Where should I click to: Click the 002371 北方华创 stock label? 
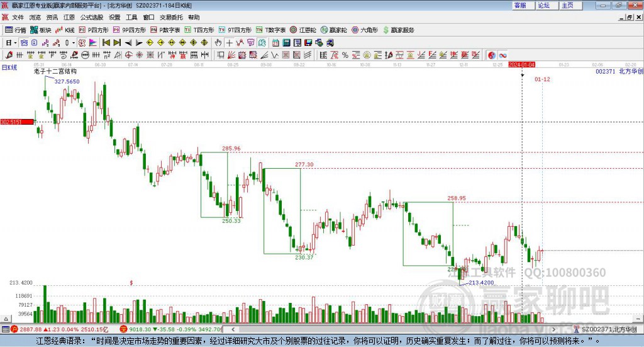click(x=619, y=72)
